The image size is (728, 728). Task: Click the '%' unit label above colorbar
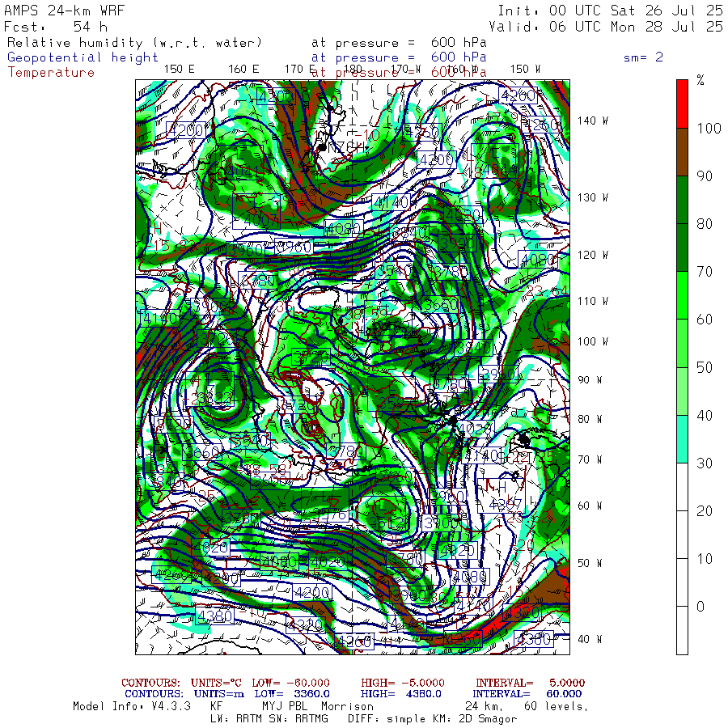click(700, 80)
